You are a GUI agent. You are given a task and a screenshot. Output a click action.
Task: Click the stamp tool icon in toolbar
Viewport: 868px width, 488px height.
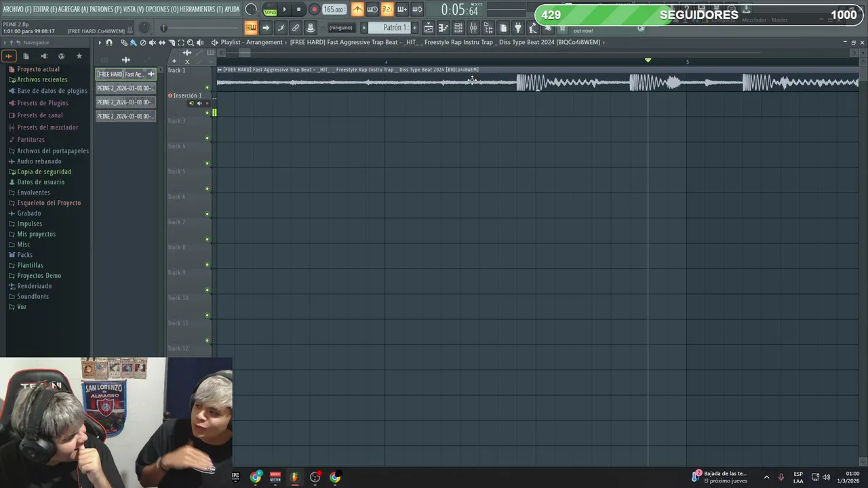tap(311, 28)
